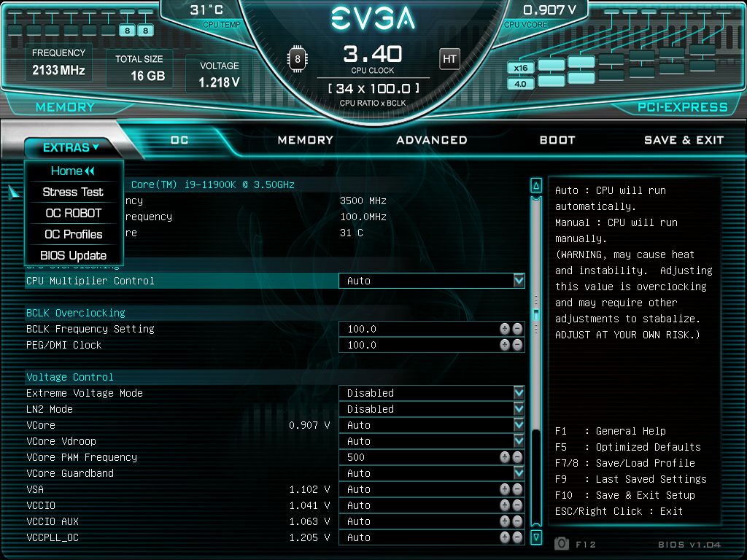Click the BCLK Overclocking section heading
747x560 pixels.
[x=76, y=313]
